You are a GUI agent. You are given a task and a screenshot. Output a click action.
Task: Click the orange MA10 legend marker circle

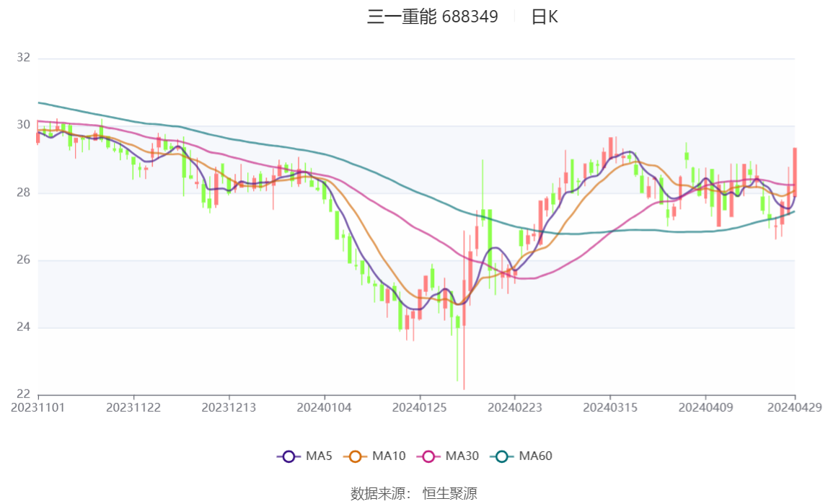coord(355,456)
